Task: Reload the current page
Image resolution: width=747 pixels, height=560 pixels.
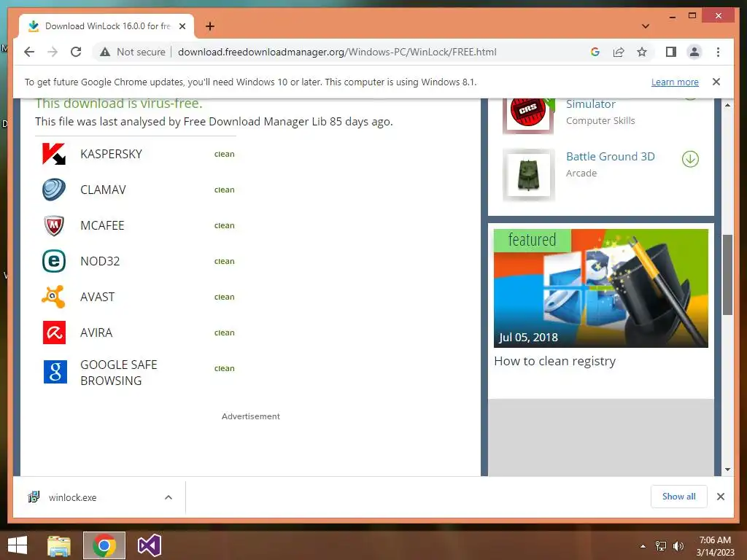Action: pos(76,52)
